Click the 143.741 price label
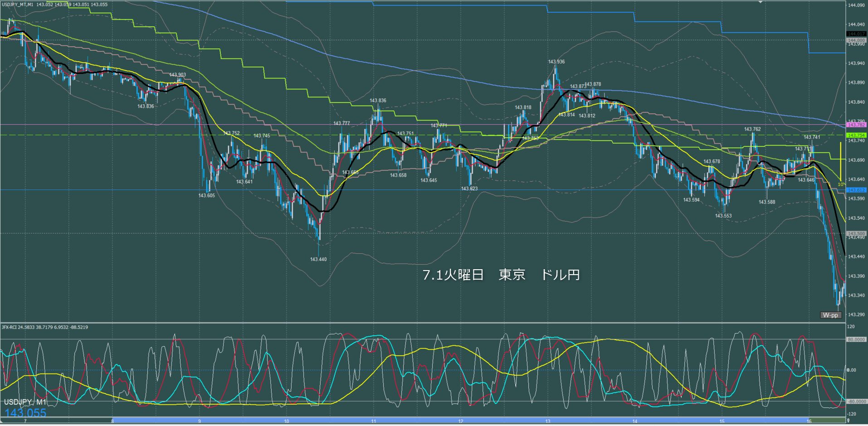The width and height of the screenshot is (868, 426). [812, 137]
